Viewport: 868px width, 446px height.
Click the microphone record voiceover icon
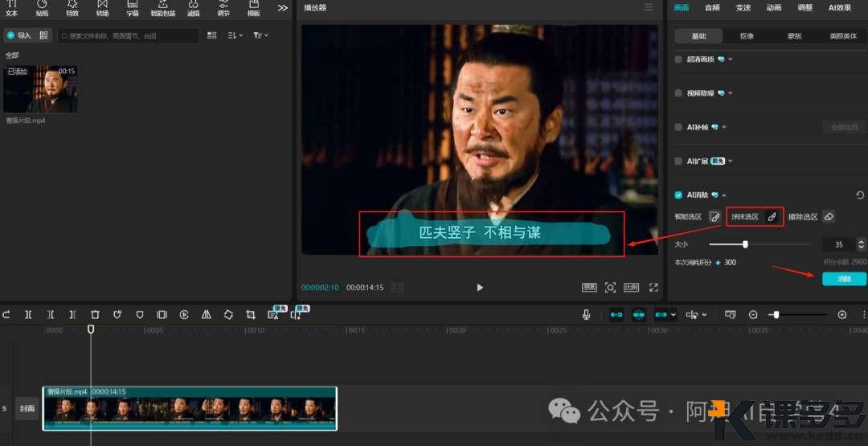(x=586, y=315)
